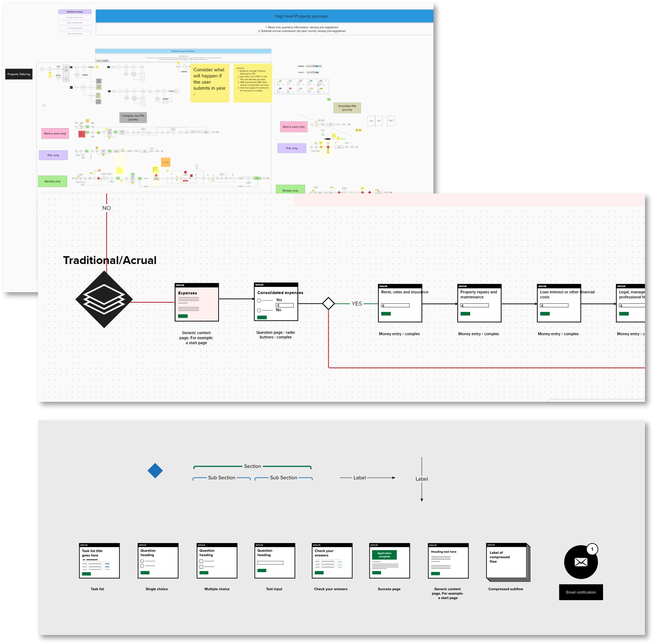
Task: Select the blue diamond decision shape
Action: click(155, 471)
